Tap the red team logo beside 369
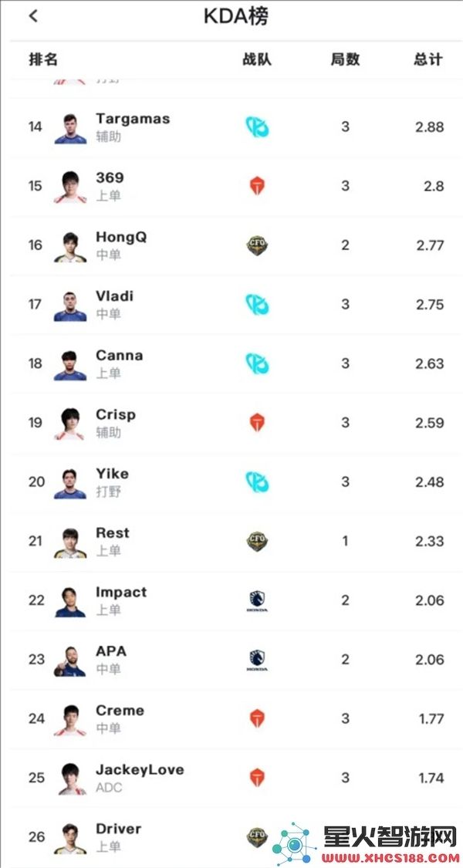Image resolution: width=463 pixels, height=868 pixels. point(257,186)
